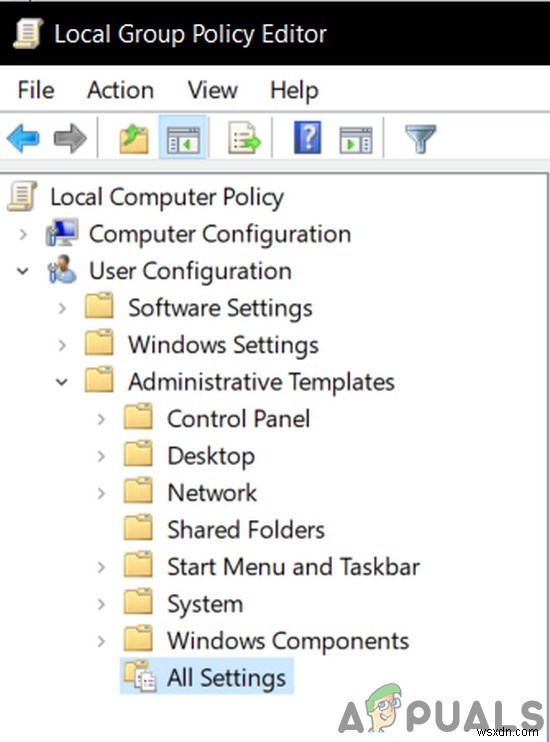Select the Shared Folders tree item

point(246,530)
